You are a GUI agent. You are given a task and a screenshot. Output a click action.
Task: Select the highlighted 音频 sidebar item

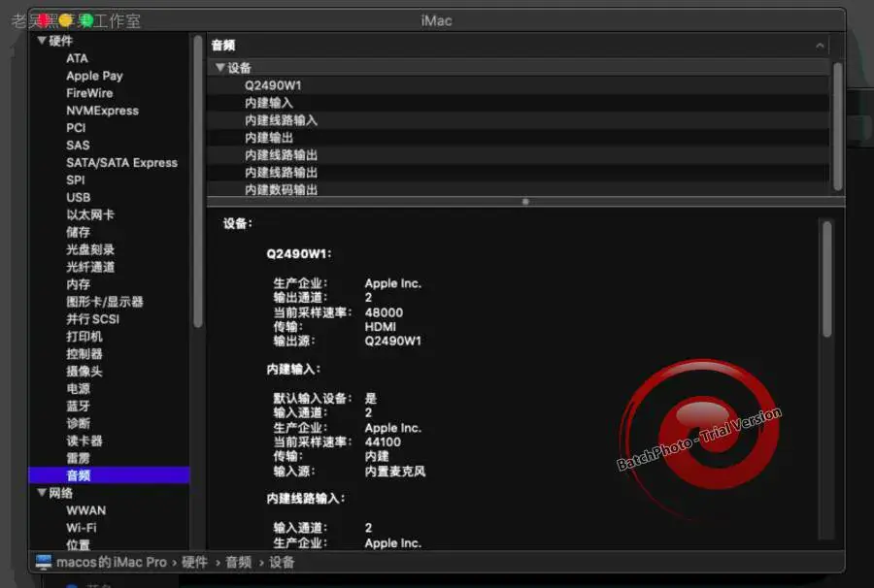[109, 475]
